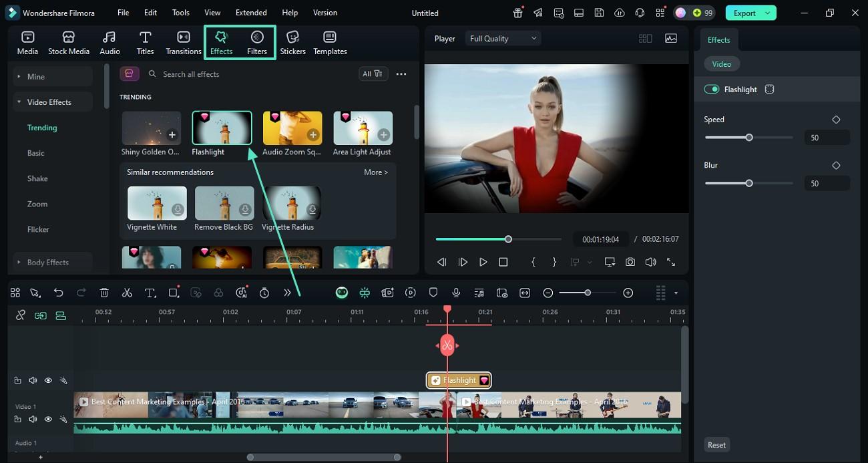Select the Zoom effects category
Viewport: 868px width, 463px height.
click(x=37, y=204)
